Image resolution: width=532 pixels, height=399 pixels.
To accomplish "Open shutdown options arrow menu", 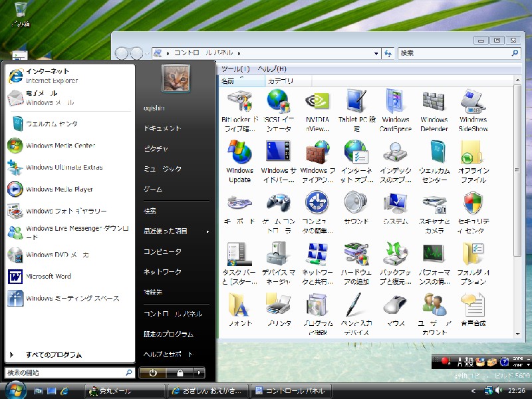I will tap(199, 373).
